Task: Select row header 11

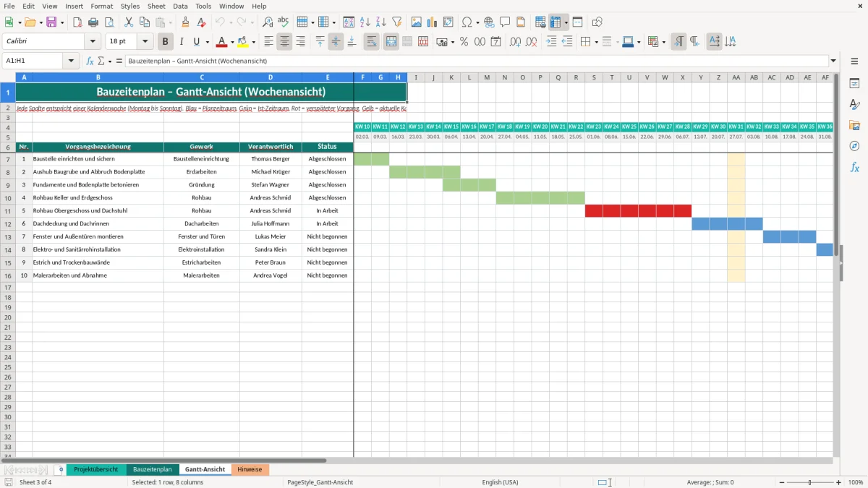Action: 7,210
